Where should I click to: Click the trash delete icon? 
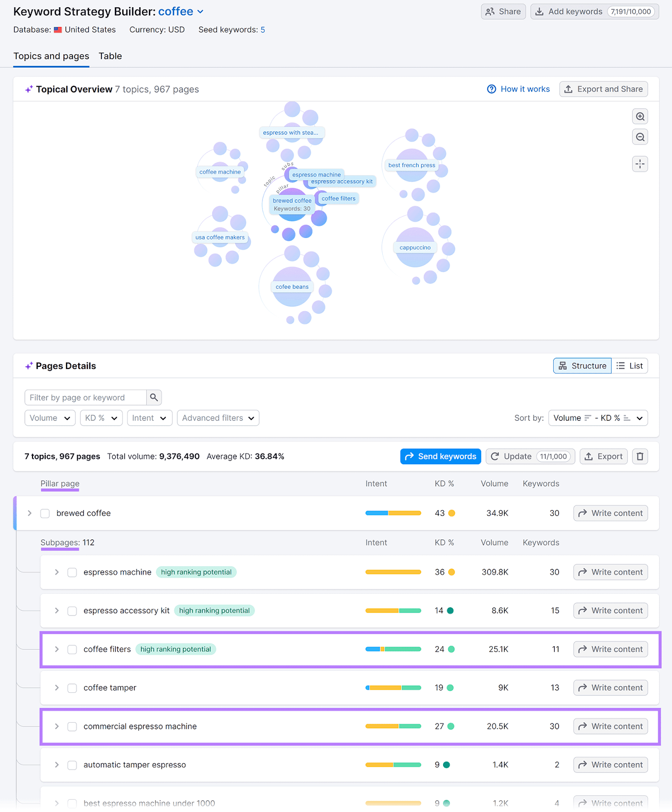[x=640, y=456]
